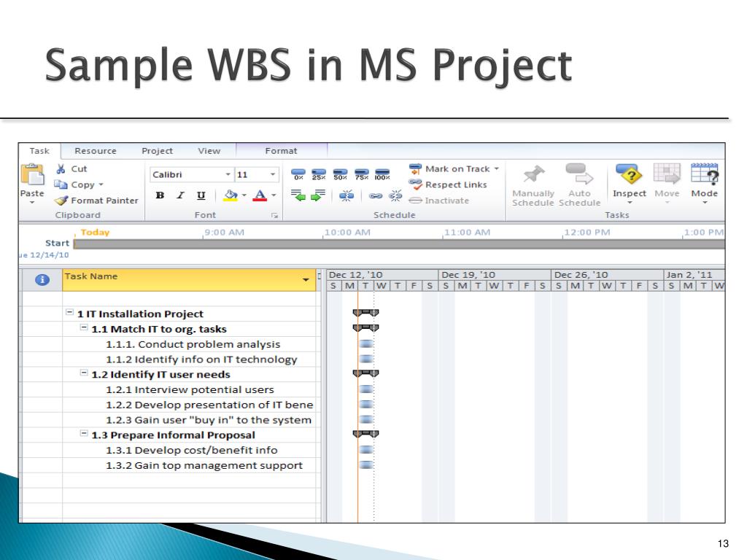The width and height of the screenshot is (747, 560).
Task: Open Mark on Track dropdown arrow
Action: pos(496,168)
